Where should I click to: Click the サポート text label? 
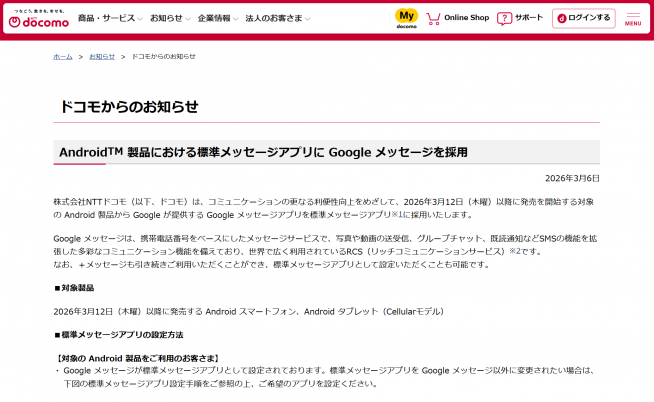tap(529, 18)
